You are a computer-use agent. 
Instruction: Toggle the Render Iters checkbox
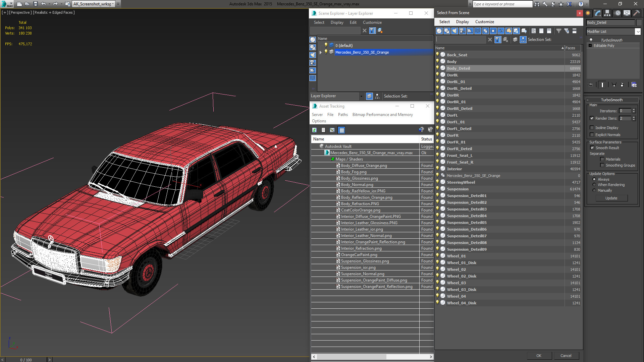[x=592, y=118]
